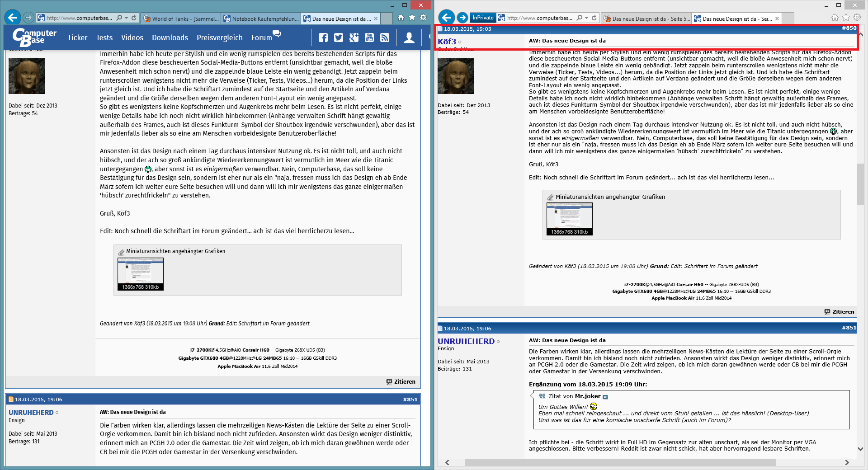Open attached 1366x768 thumbnail in right window
The width and height of the screenshot is (868, 470).
click(x=570, y=219)
